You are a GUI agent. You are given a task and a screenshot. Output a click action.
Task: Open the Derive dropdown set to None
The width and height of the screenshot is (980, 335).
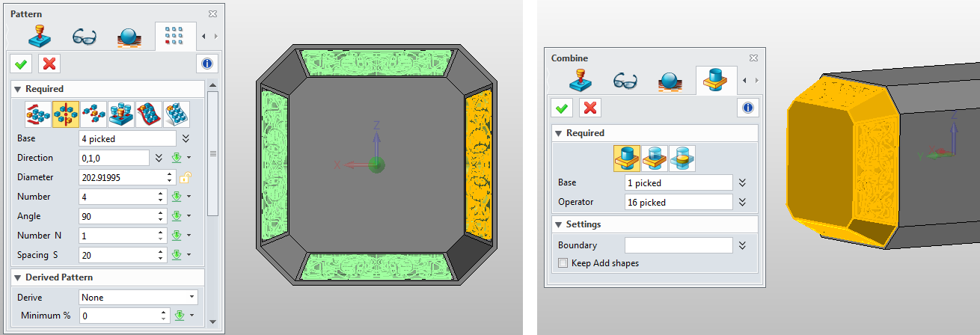click(138, 297)
